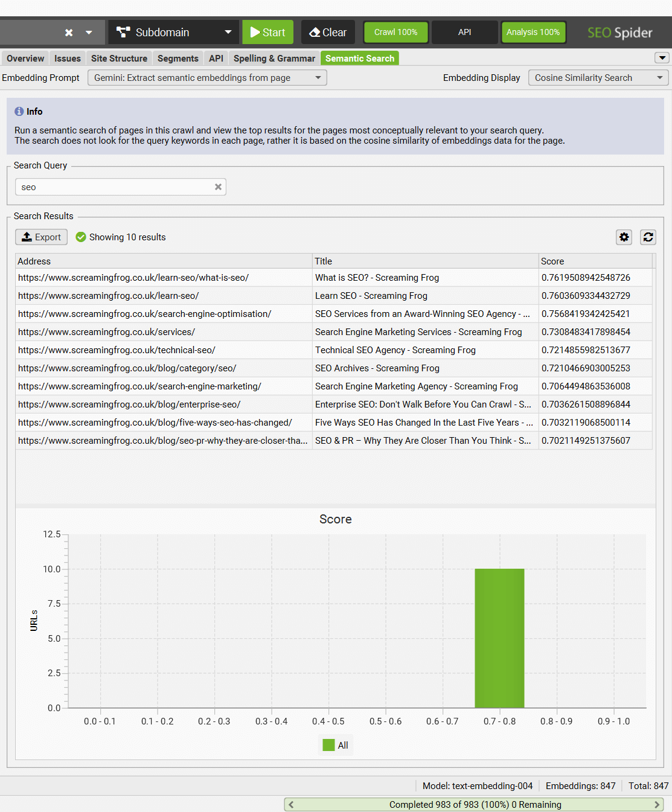The height and width of the screenshot is (812, 672).
Task: Click the right arrow on the completion bar
Action: (x=658, y=804)
